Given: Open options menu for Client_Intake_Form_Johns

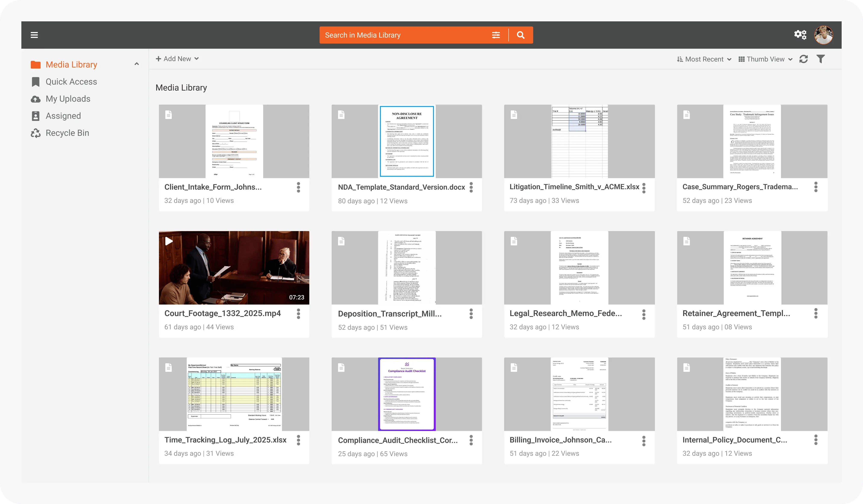Looking at the screenshot, I should click(298, 187).
